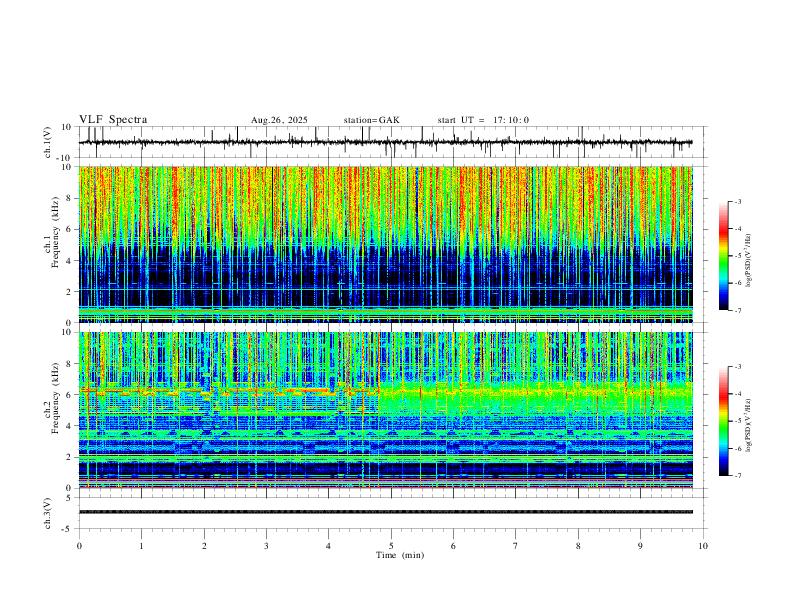Click time-axis tick label "3"
This screenshot has width=792, height=612.
click(266, 546)
